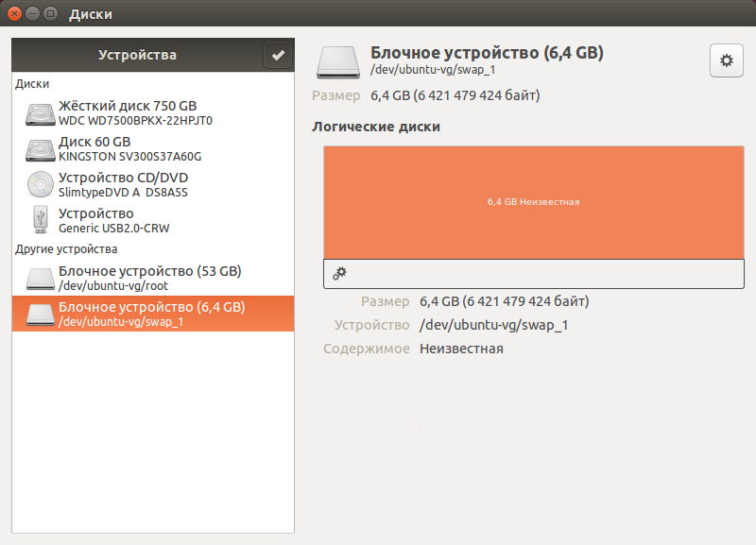Click the 53 GB block device icon
Viewport: 756px width, 545px height.
pyautogui.click(x=41, y=278)
